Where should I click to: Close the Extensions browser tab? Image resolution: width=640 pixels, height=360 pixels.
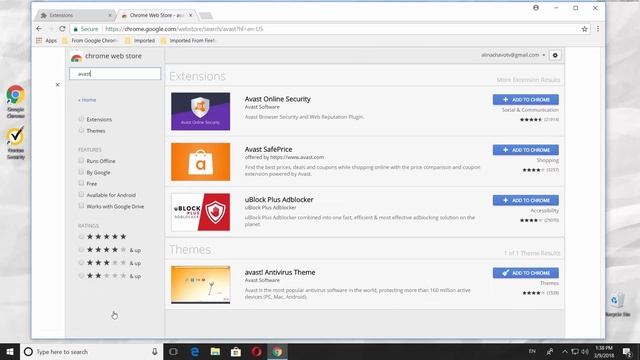(110, 15)
